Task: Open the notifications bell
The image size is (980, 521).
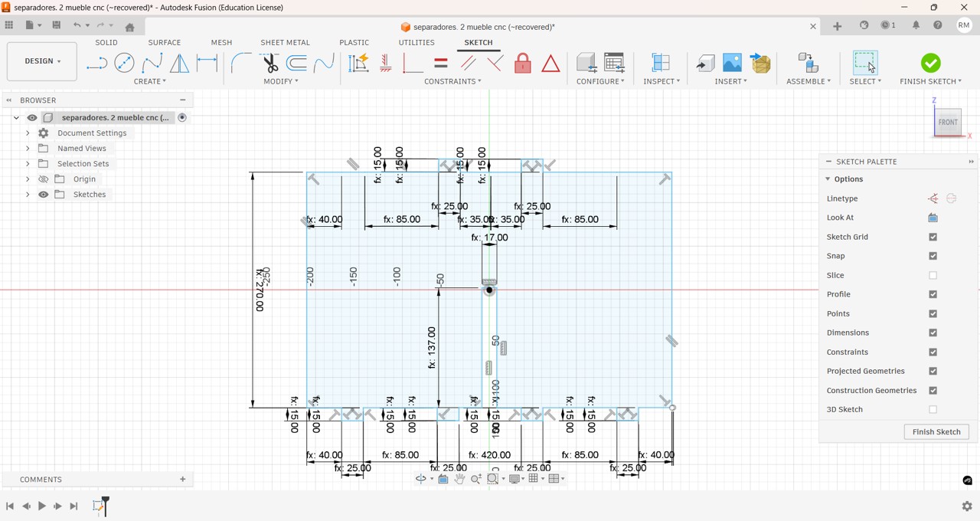Action: point(916,25)
